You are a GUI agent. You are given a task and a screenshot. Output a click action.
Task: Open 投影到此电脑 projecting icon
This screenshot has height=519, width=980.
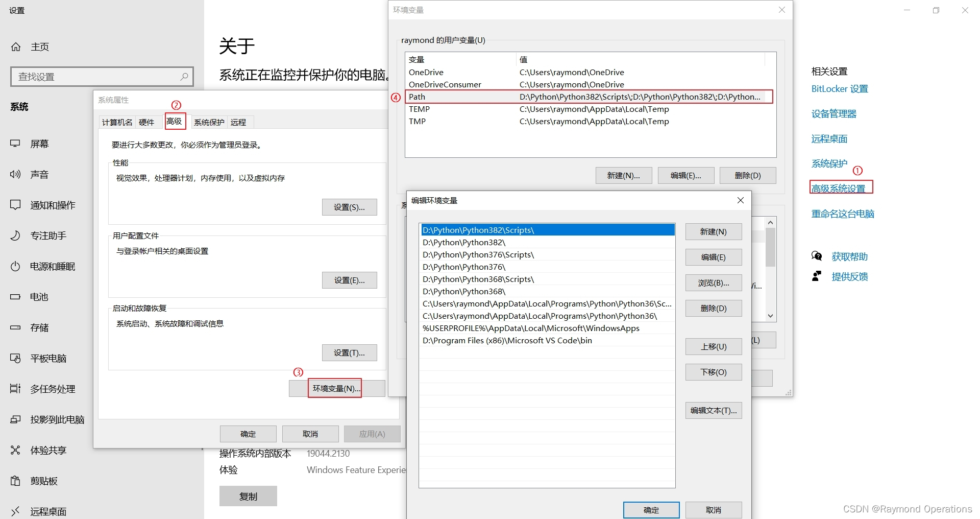pyautogui.click(x=15, y=419)
